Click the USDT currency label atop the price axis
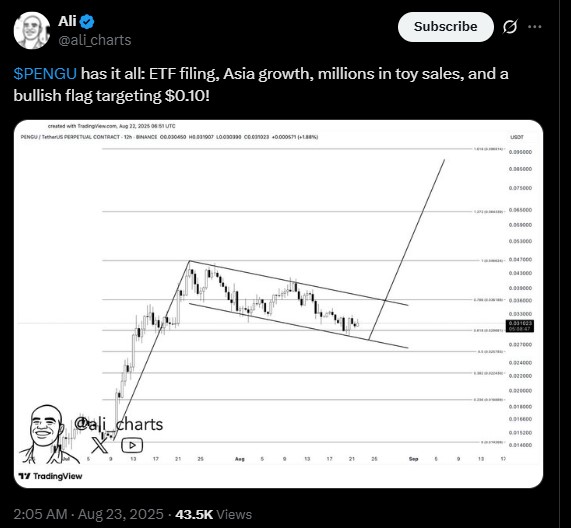Screen dimensions: 571x528 click(517, 137)
